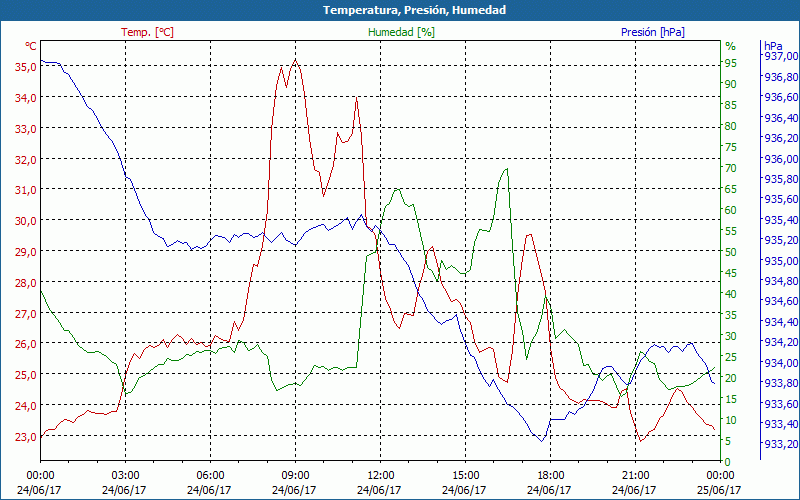Select the green 'Humedad [%]' legend label
The image size is (800, 500).
click(401, 32)
